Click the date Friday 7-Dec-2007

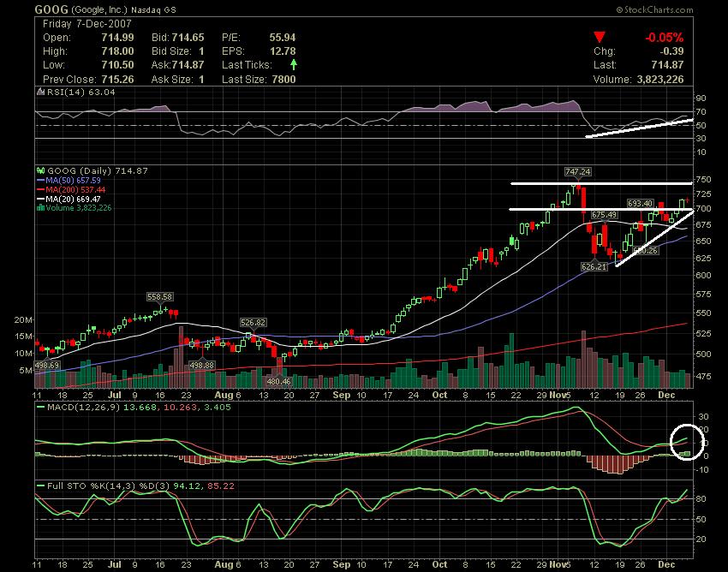coord(87,24)
